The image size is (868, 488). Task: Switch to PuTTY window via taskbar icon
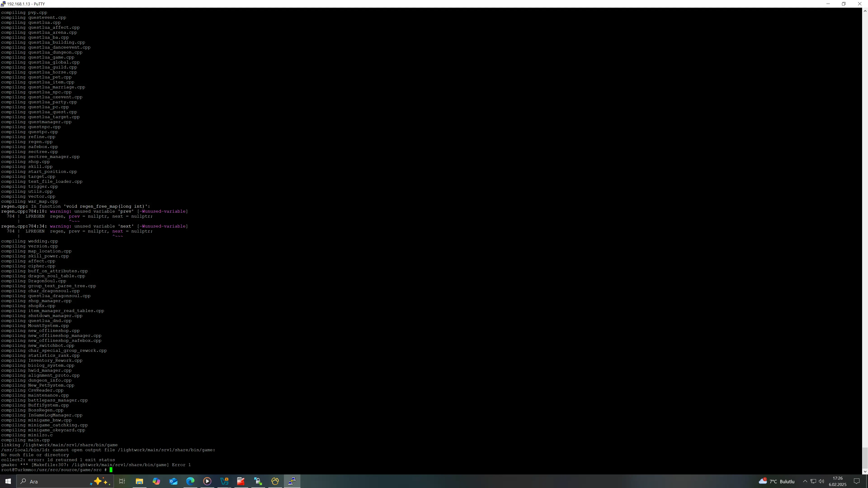tap(292, 481)
